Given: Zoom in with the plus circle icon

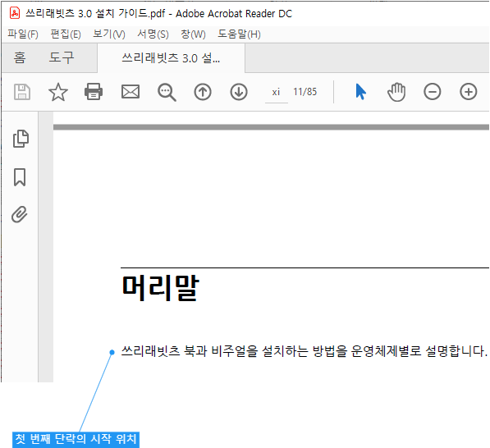Looking at the screenshot, I should click(469, 92).
